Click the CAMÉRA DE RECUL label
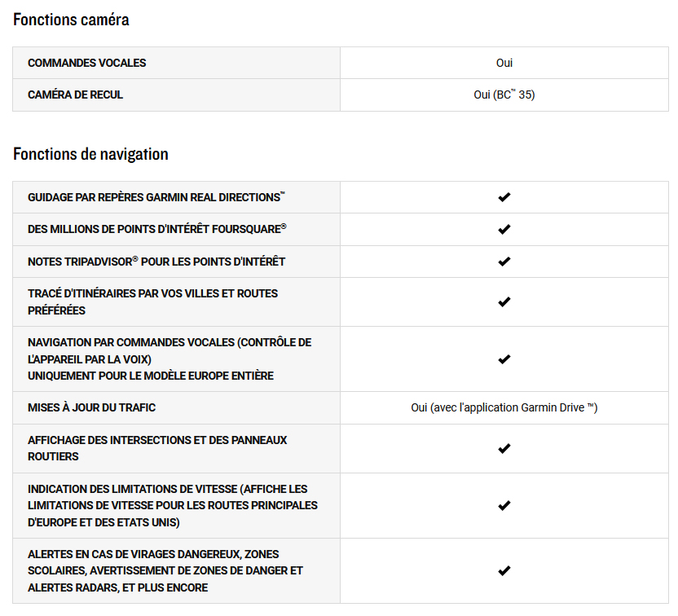 tap(75, 95)
